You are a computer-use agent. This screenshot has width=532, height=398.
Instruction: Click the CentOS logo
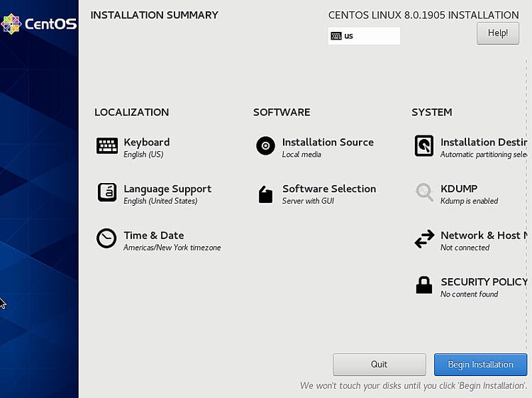[39, 24]
